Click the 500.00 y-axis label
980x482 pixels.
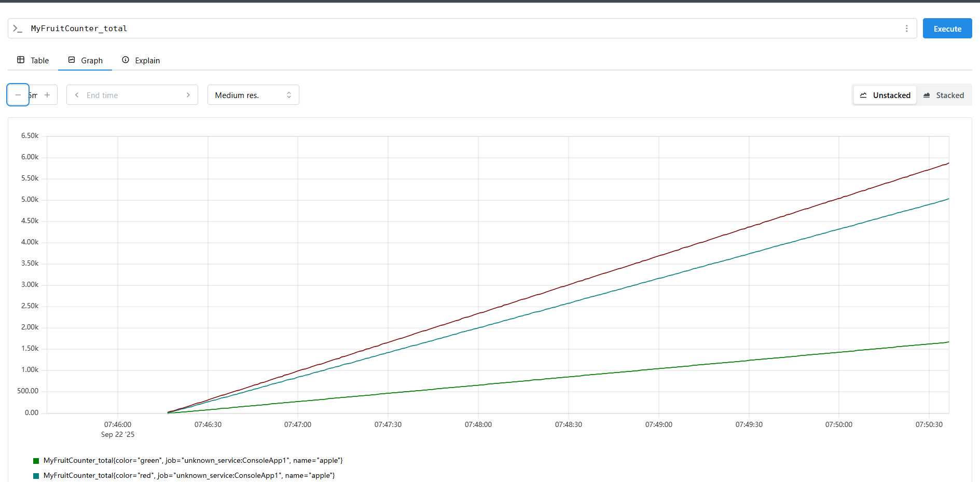click(x=27, y=391)
